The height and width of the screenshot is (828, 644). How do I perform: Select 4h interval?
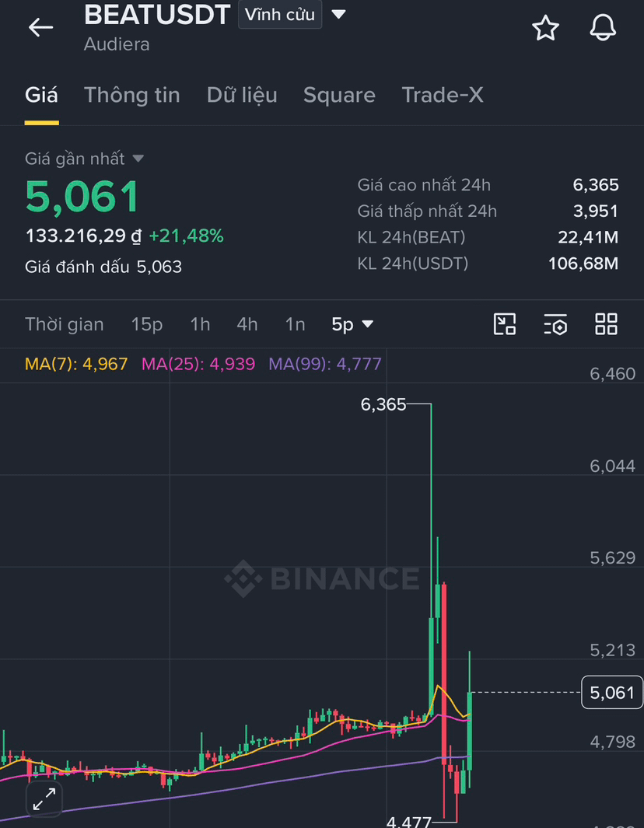tap(247, 324)
